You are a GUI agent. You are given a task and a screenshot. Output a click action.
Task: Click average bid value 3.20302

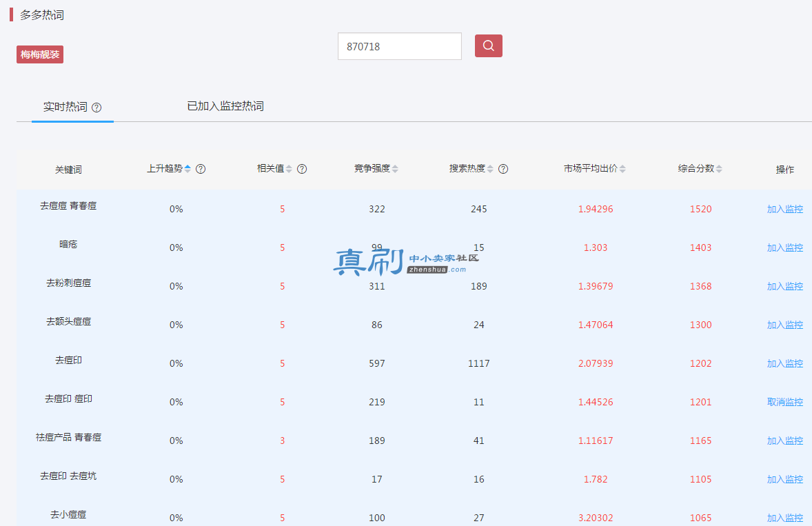point(596,518)
